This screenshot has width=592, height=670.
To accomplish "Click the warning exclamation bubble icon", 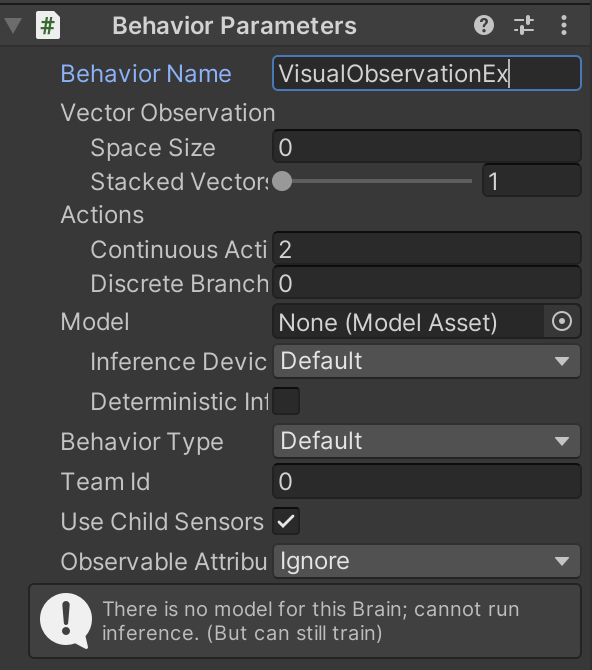I will pos(66,620).
